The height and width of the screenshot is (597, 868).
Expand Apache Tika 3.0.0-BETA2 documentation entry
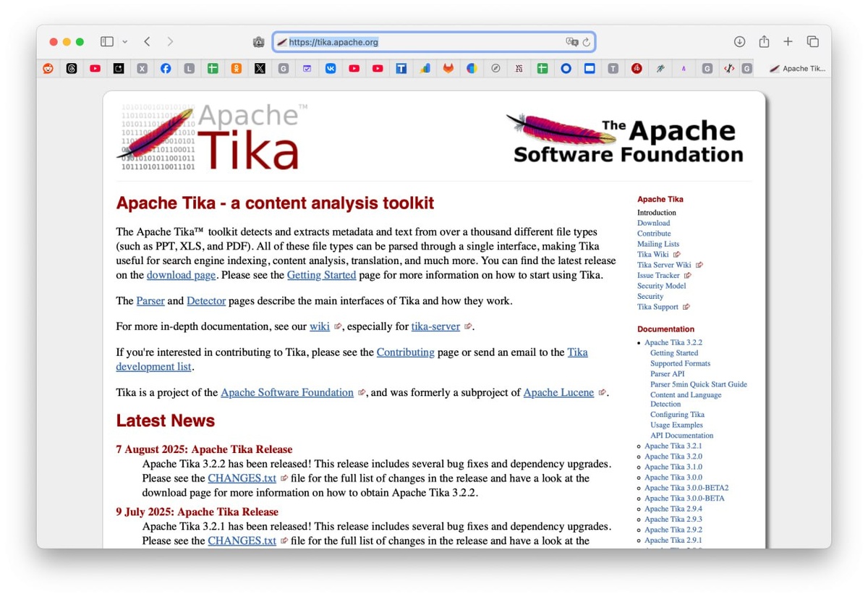coord(686,488)
